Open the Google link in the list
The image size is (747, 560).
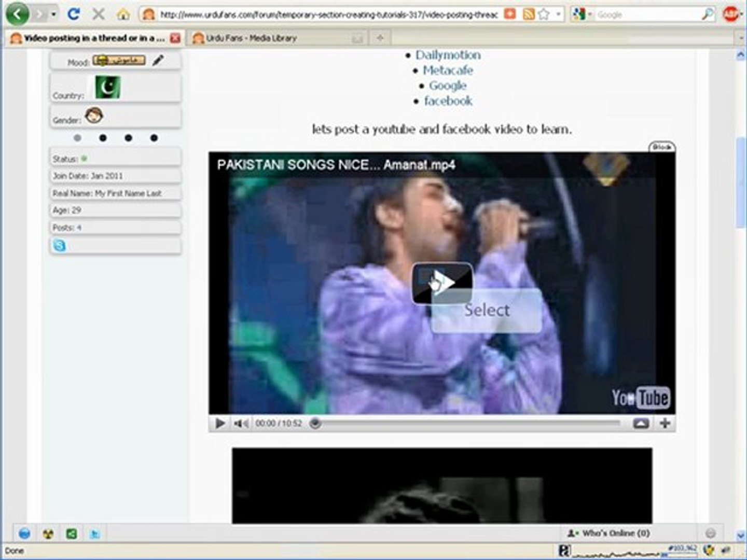point(448,86)
